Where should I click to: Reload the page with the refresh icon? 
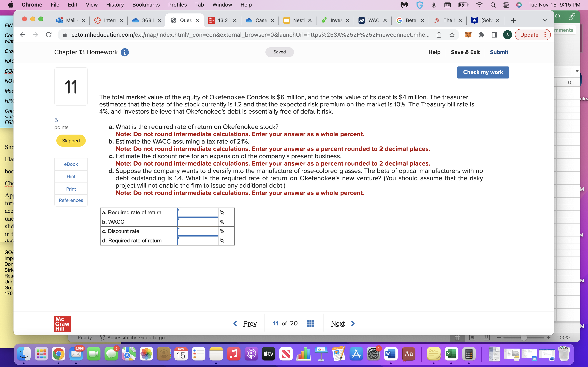coord(49,34)
